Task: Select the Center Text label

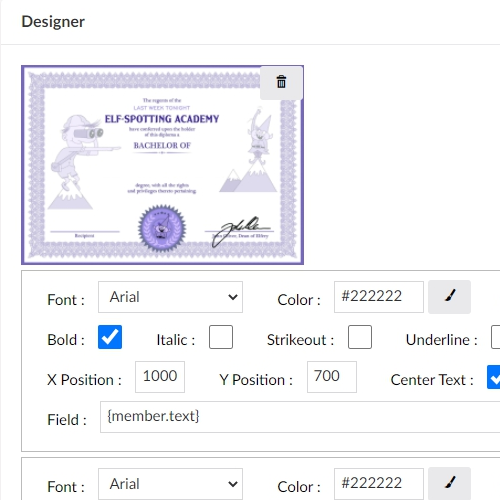Action: coord(432,380)
